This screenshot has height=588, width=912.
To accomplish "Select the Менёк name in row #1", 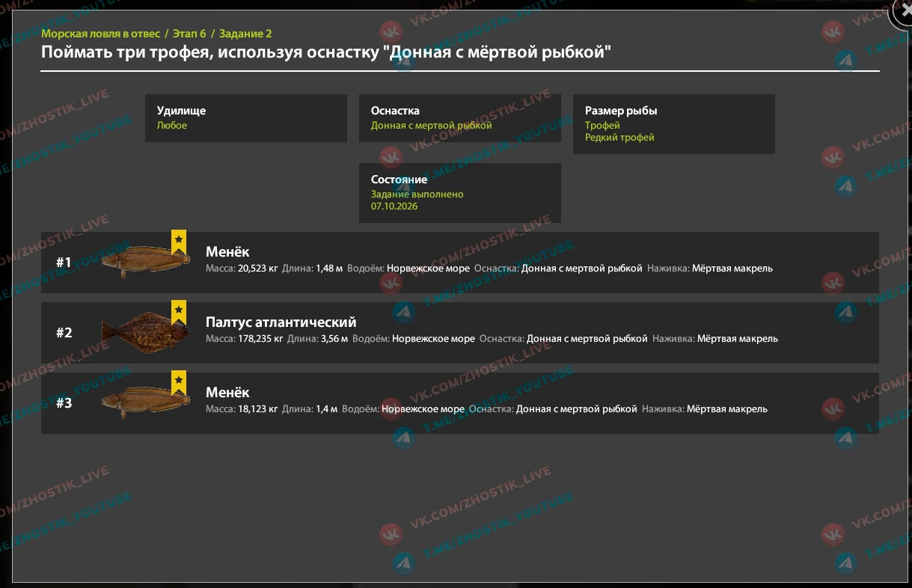I will (x=227, y=252).
